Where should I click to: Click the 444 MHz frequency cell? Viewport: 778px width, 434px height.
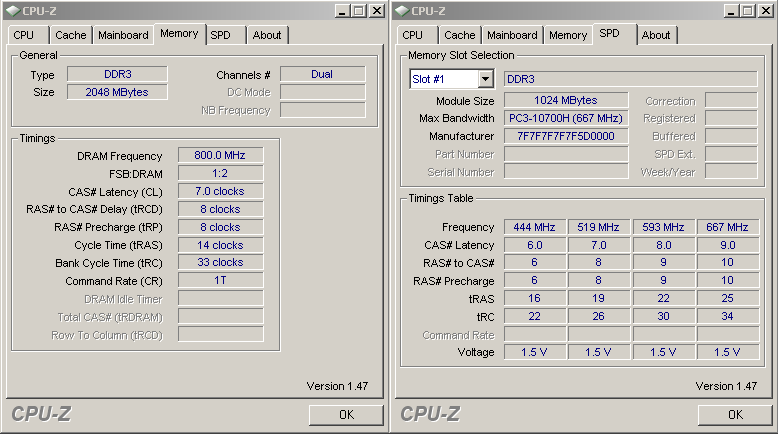[x=535, y=227]
